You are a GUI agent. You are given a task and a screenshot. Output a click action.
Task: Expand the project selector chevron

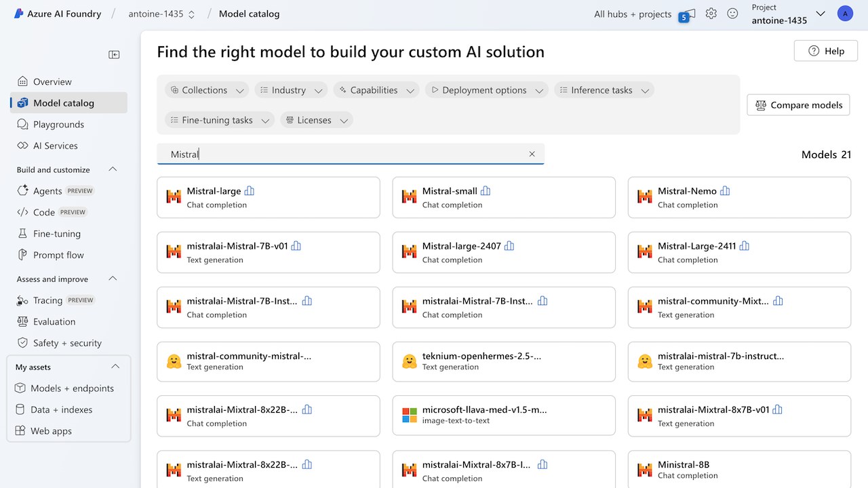[821, 14]
